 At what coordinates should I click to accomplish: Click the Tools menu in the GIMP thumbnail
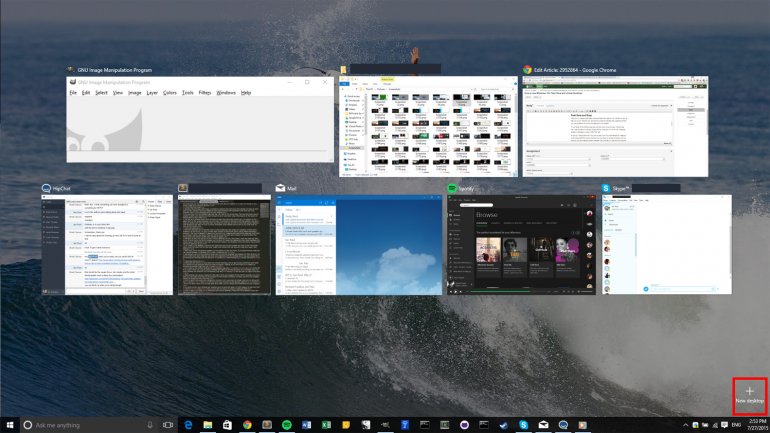188,92
